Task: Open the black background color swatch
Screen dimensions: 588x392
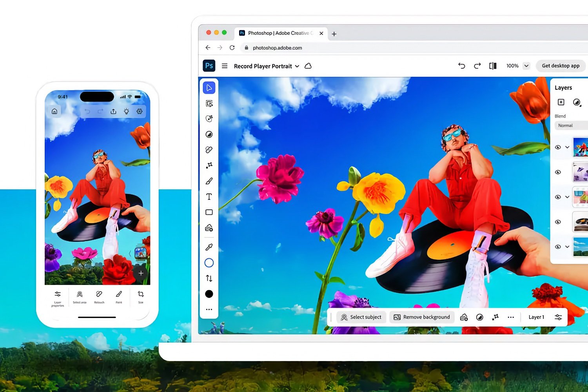Action: 209,294
